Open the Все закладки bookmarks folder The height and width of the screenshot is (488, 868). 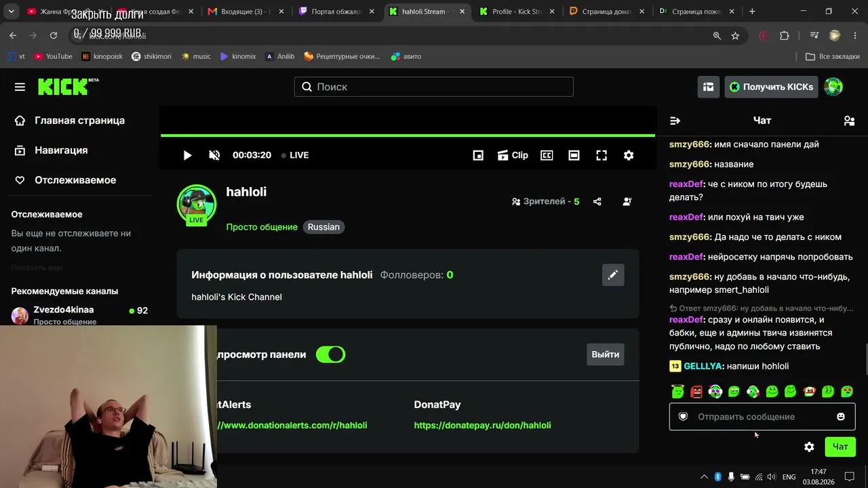click(x=833, y=56)
